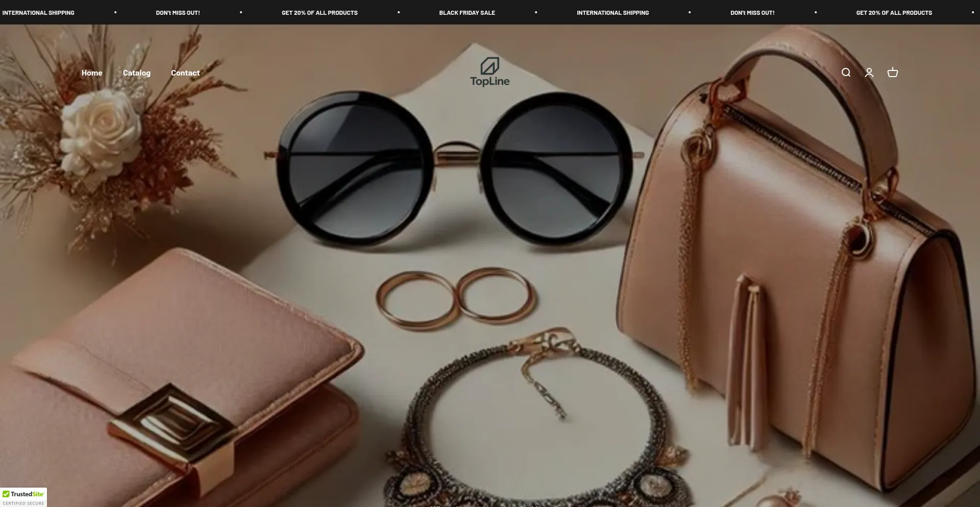Viewport: 980px width, 507px height.
Task: Click the white rose flower arrangement
Action: tap(102, 133)
